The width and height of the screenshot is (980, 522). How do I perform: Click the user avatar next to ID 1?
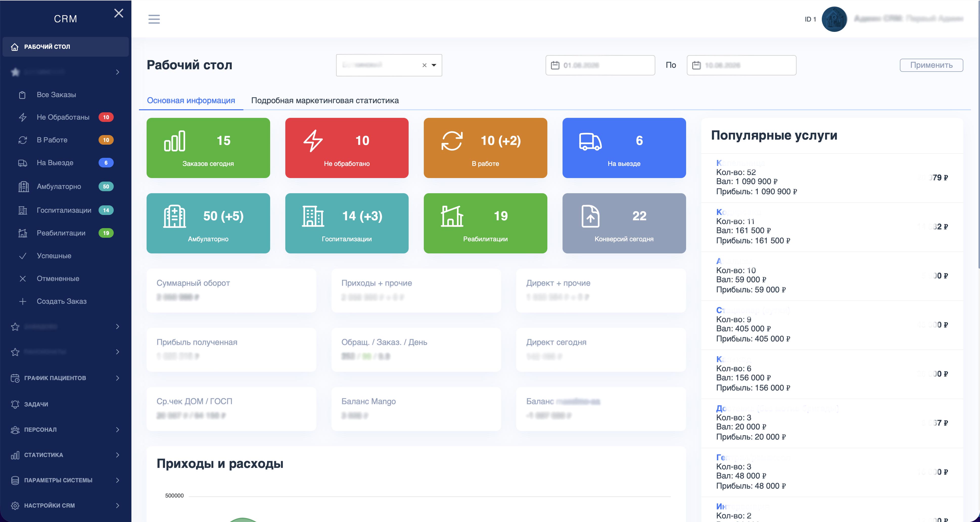pos(834,19)
